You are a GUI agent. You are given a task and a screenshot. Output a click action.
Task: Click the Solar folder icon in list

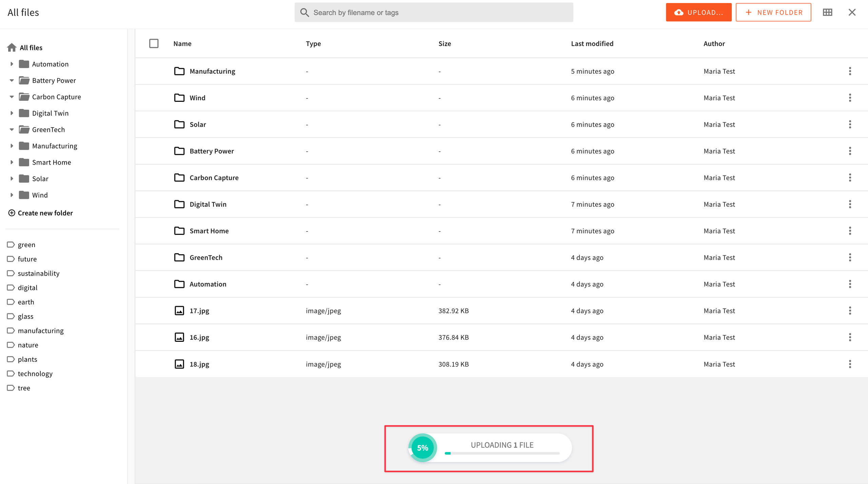coord(179,125)
